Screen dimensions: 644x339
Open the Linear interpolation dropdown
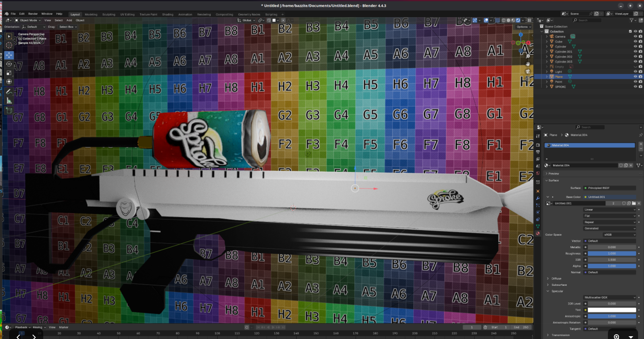point(609,210)
